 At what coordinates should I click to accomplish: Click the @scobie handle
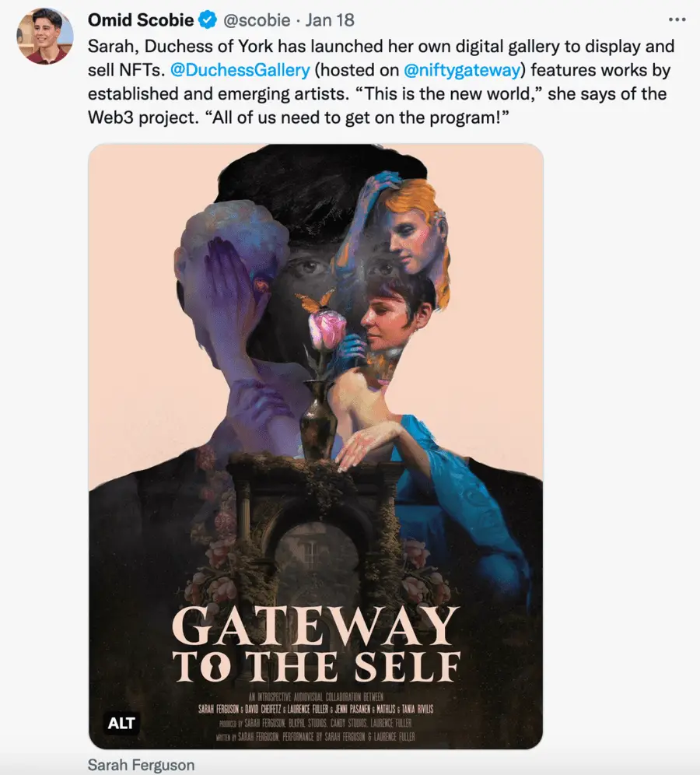257,20
